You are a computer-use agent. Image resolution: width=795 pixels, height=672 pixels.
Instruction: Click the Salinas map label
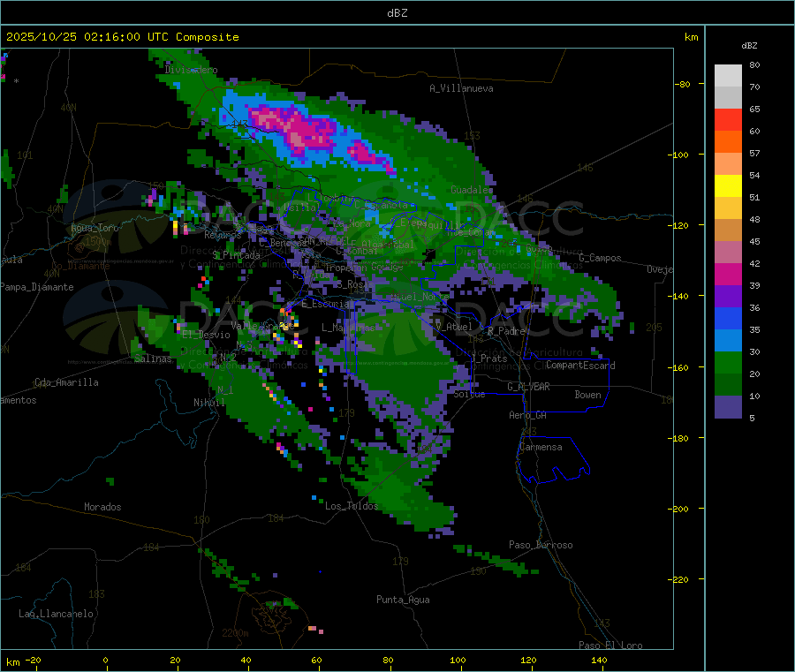[153, 359]
